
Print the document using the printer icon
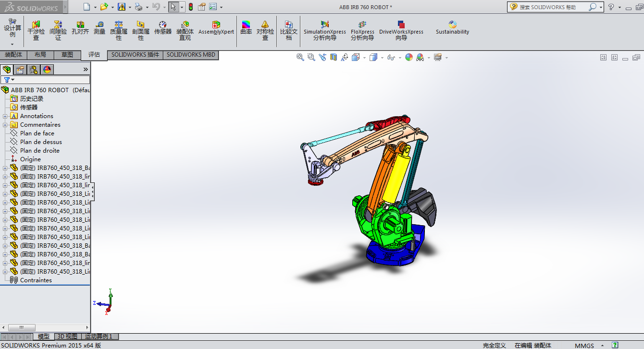[x=138, y=7]
